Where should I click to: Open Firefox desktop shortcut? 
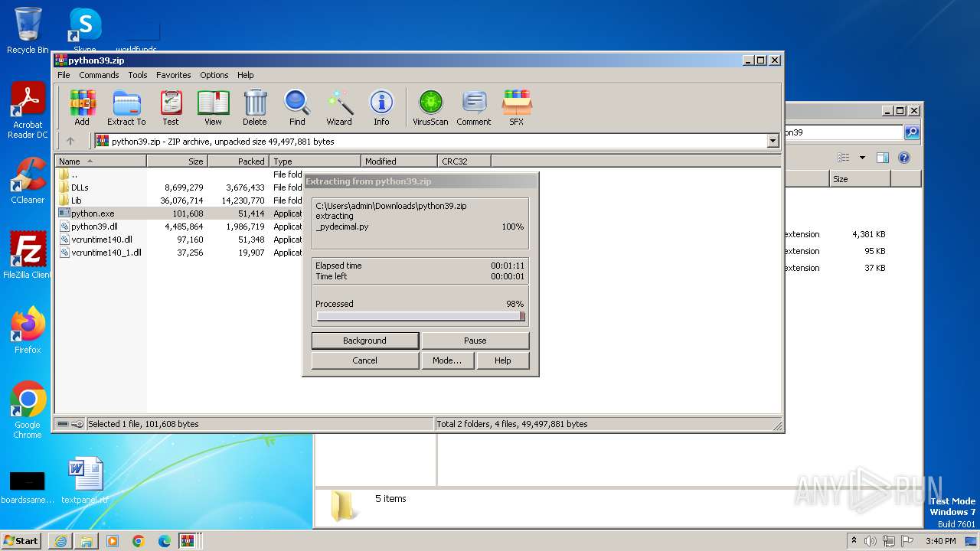coord(28,331)
